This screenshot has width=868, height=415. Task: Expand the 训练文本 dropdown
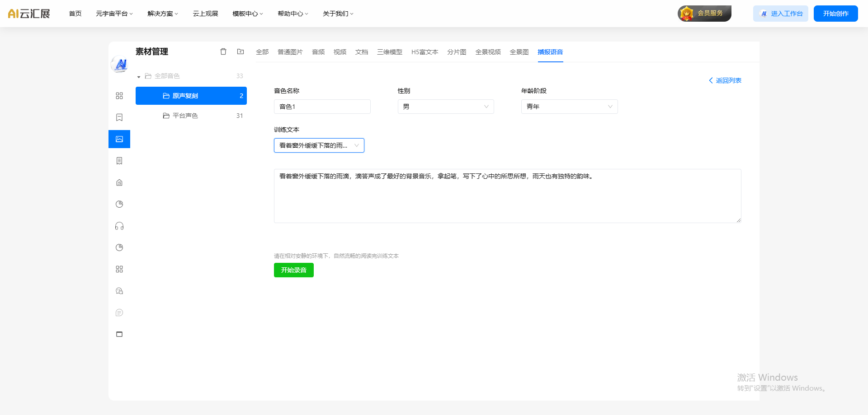319,145
